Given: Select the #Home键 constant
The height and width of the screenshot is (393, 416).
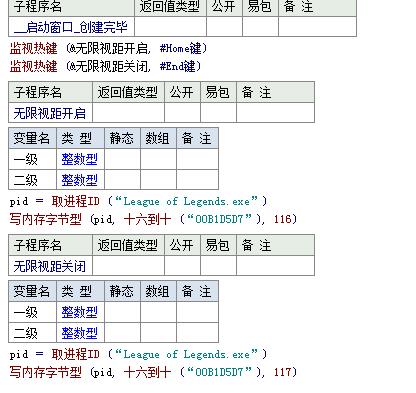Looking at the screenshot, I should (180, 49).
